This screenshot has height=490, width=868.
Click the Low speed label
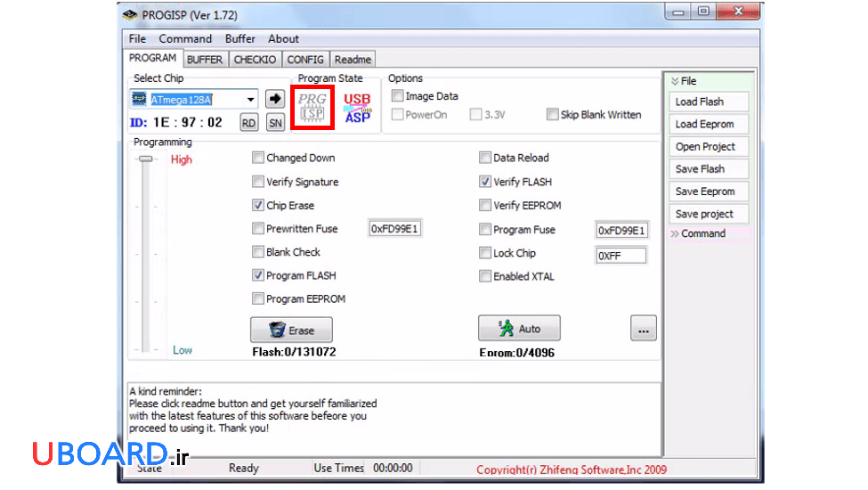click(183, 350)
